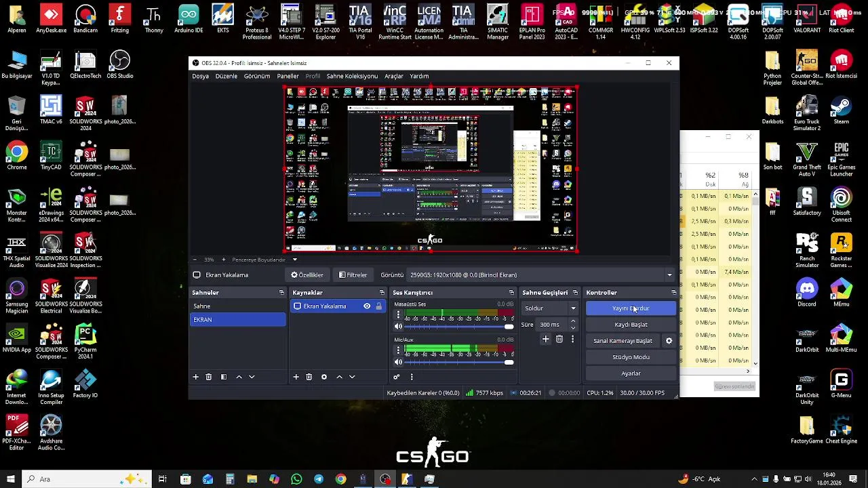Open source Filtreler button
Viewport: 868px width, 488px height.
point(353,275)
